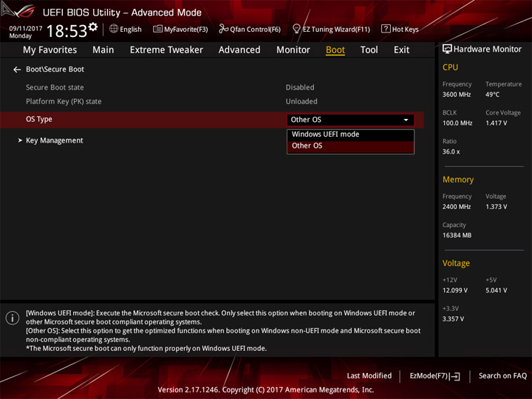
Task: Click BCLK 100.0 MHz value
Action: click(457, 123)
